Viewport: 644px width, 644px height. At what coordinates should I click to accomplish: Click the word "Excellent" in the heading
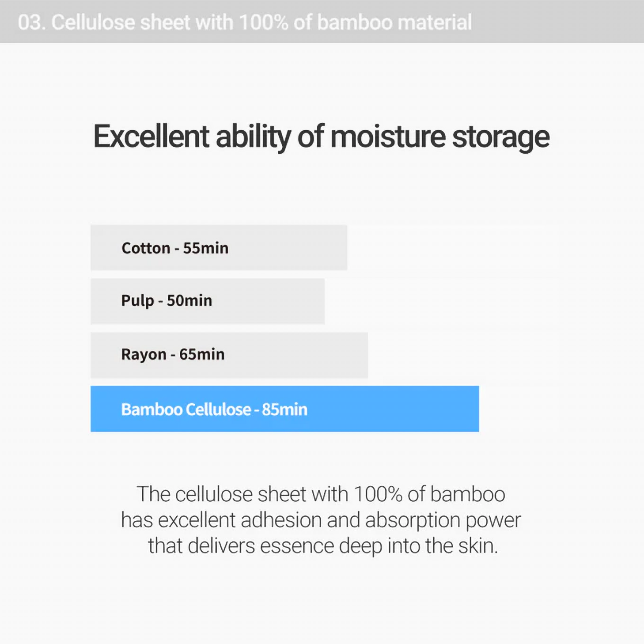pyautogui.click(x=151, y=136)
